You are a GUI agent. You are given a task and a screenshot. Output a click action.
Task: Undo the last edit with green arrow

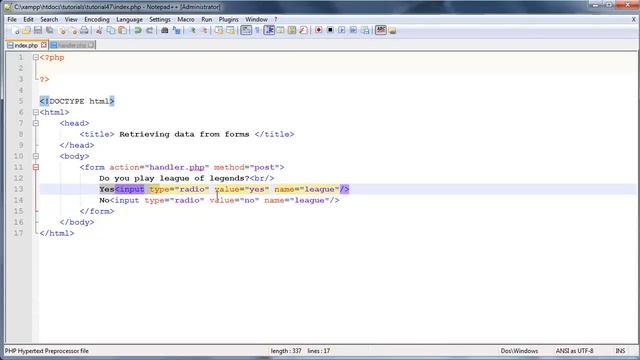coord(138,31)
